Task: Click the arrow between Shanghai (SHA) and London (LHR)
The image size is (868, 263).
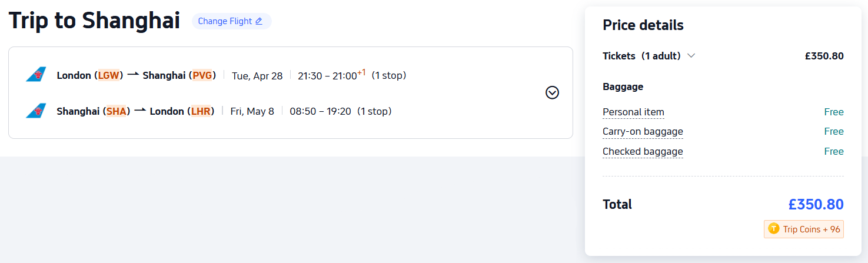Action: coord(140,111)
